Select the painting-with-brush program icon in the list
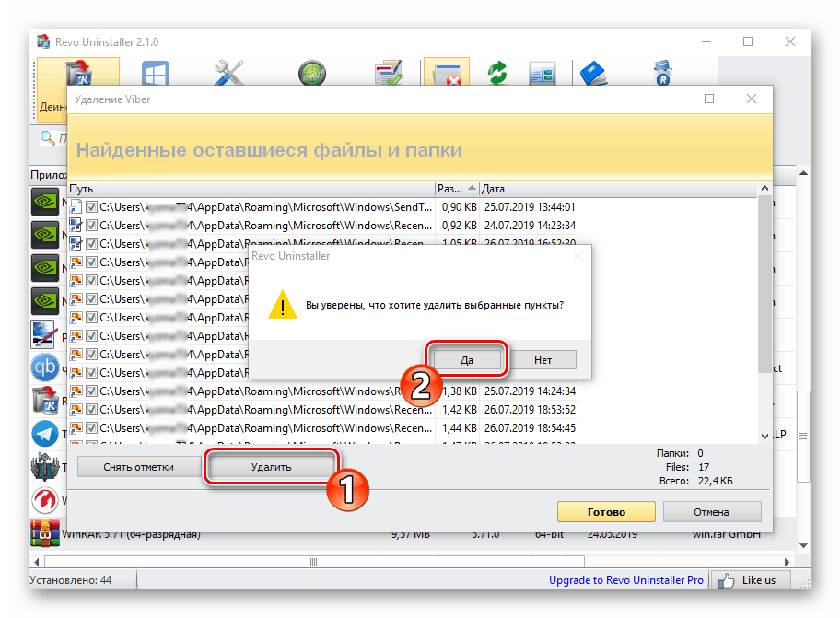Viewport: 840px width, 618px height. coord(45,334)
